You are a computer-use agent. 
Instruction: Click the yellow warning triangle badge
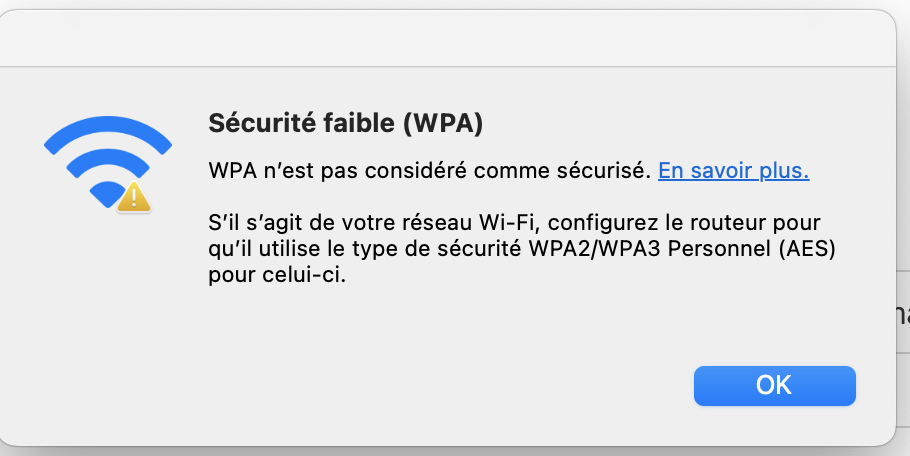point(132,196)
